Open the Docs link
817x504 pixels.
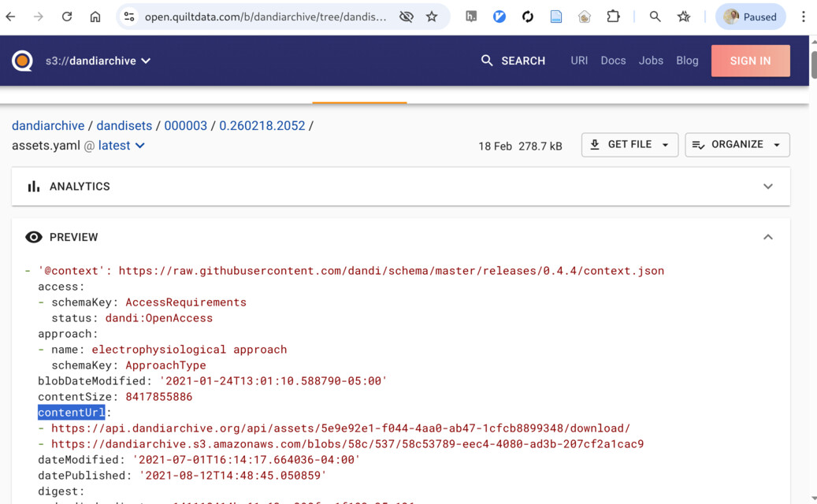613,61
